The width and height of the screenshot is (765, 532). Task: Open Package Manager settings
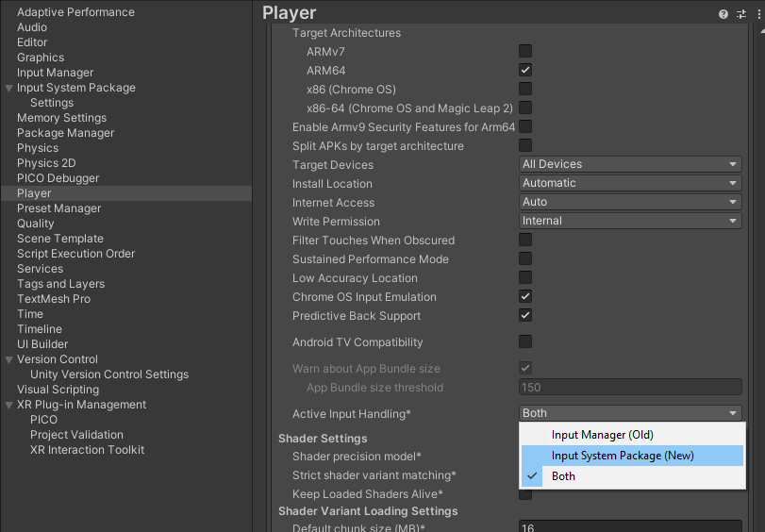pyautogui.click(x=65, y=133)
